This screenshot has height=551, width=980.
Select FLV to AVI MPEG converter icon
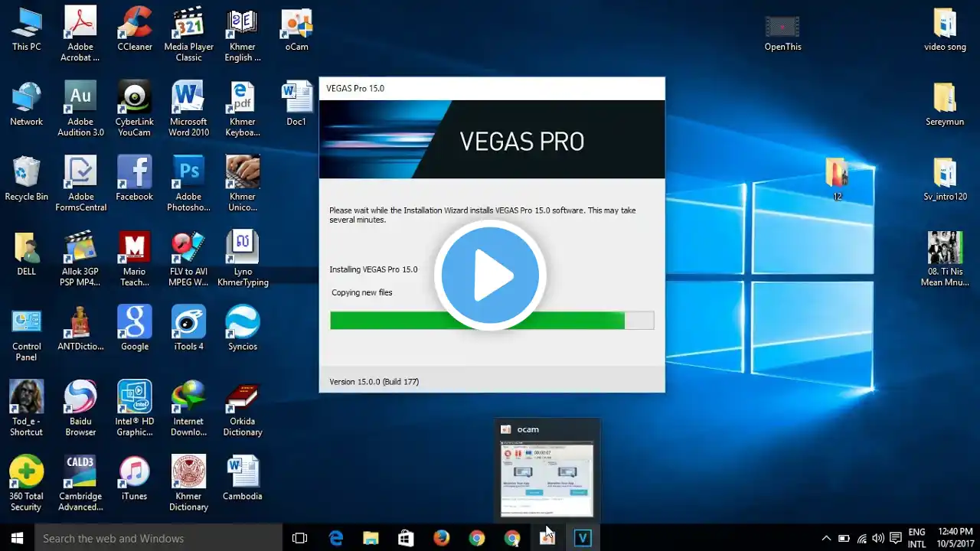pos(188,259)
